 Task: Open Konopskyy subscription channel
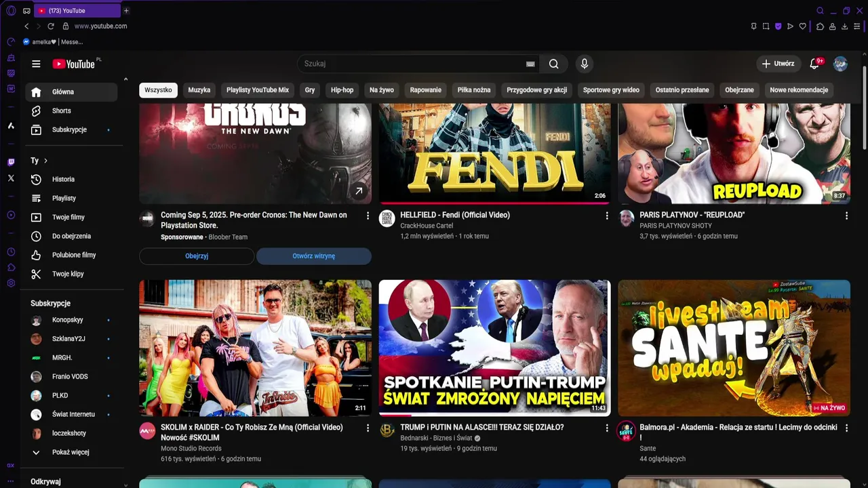[71, 320]
